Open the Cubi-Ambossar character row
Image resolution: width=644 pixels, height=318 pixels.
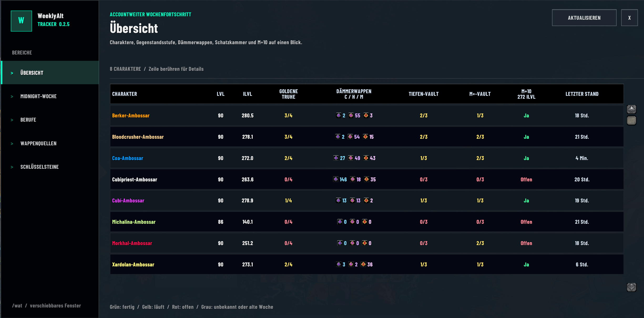[367, 201]
